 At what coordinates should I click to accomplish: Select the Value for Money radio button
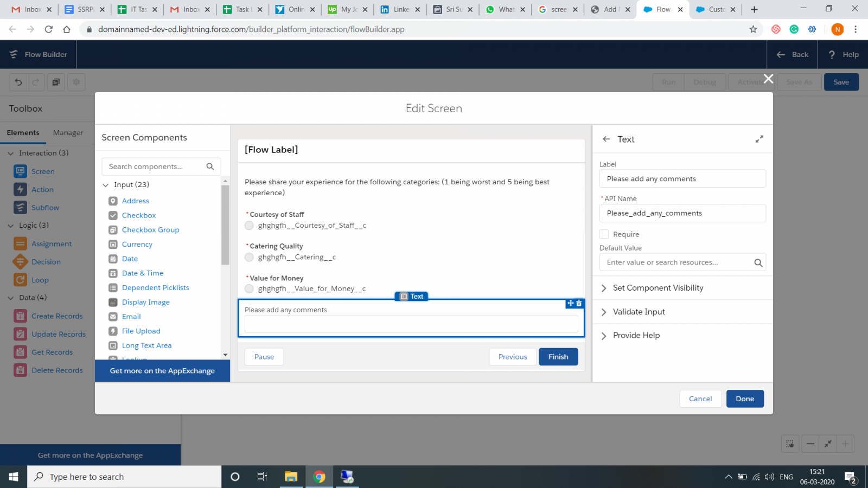[249, 289]
